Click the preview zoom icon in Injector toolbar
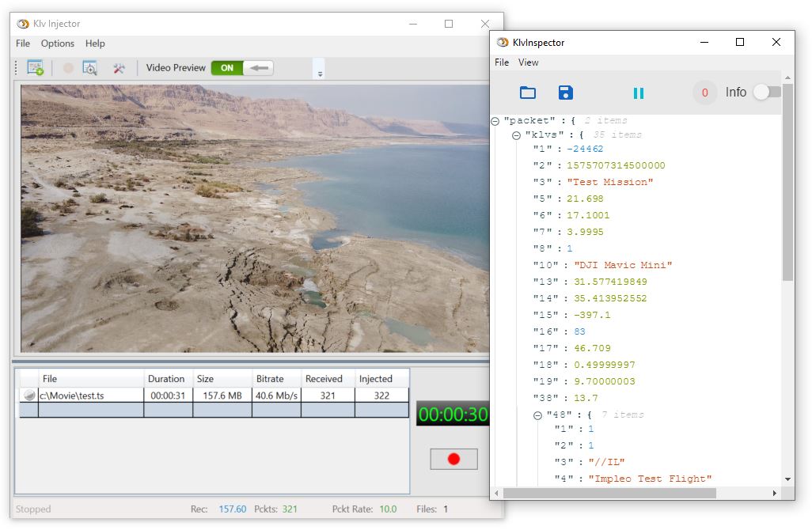This screenshot has height=530, width=812. 90,68
